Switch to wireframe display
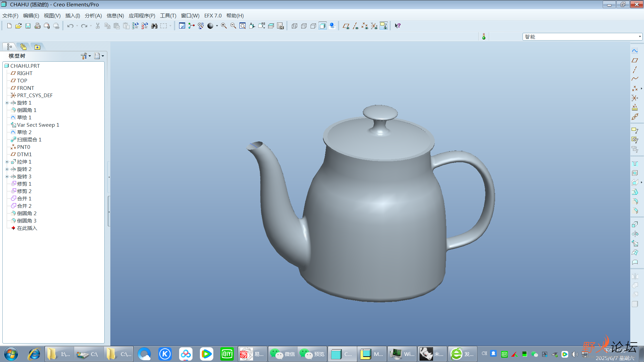 tap(294, 26)
